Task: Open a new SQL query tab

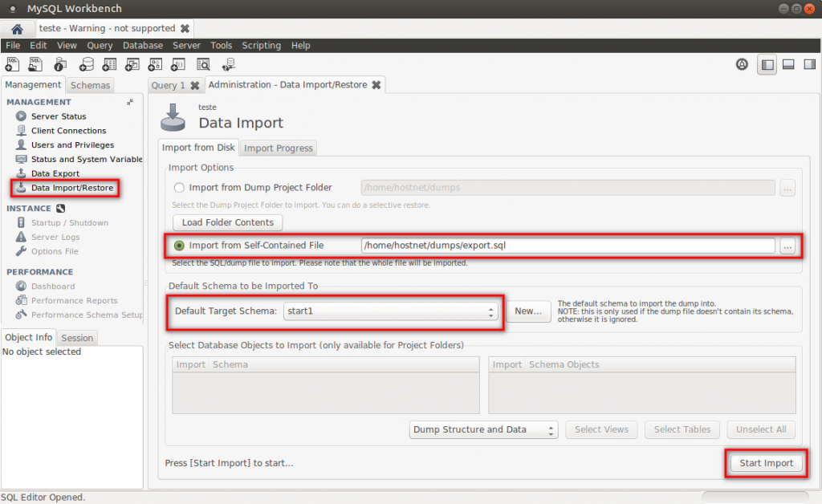Action: click(11, 64)
